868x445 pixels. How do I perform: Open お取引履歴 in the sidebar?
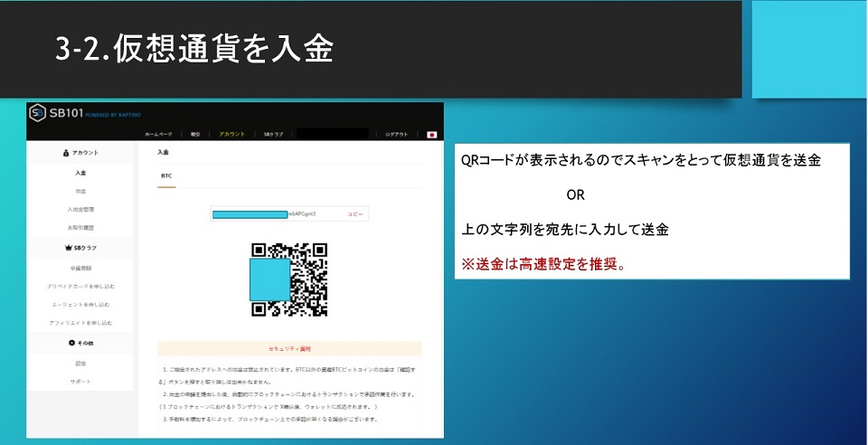point(80,228)
